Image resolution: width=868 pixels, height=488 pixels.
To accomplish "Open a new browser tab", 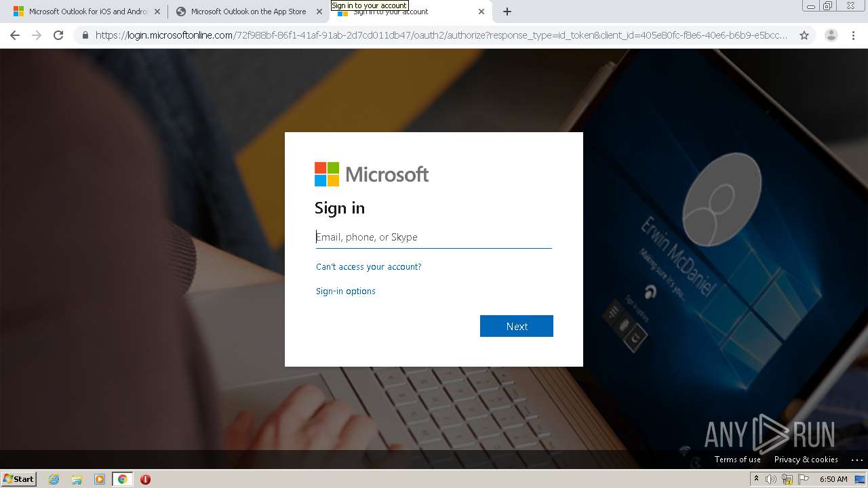I will tap(507, 12).
